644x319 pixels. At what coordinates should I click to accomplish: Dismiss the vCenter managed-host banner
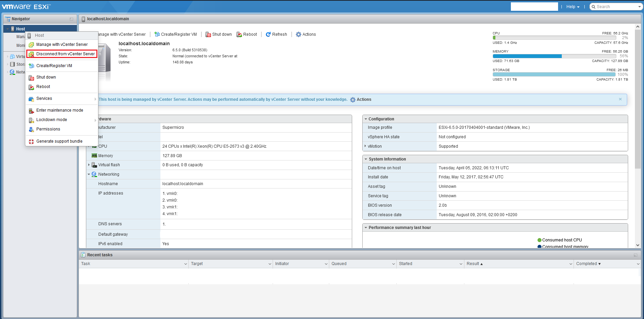(620, 99)
